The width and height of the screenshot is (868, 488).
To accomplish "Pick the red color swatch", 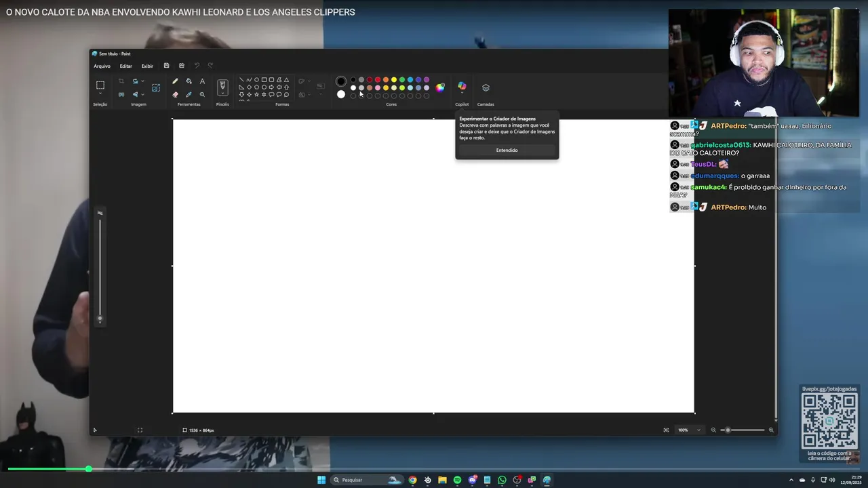I will (377, 80).
